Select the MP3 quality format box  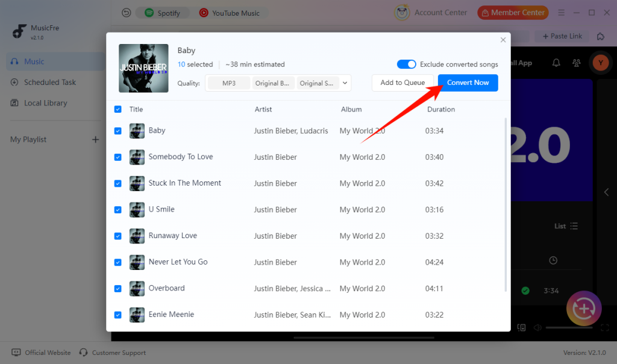pyautogui.click(x=228, y=83)
